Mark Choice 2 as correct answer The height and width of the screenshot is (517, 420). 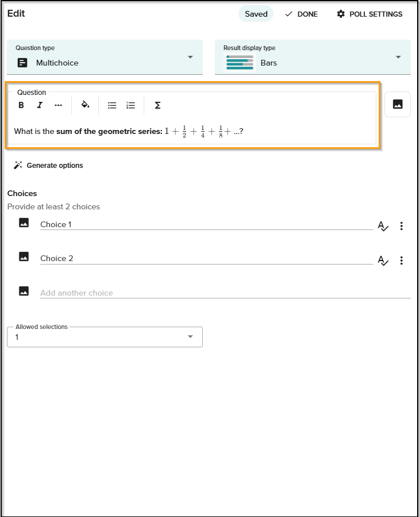click(383, 261)
